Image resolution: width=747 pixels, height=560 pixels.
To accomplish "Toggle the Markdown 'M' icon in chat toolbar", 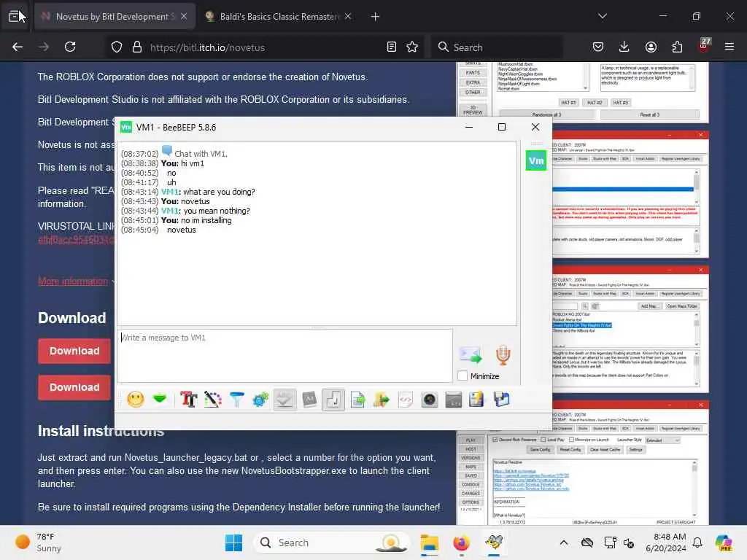I will [x=309, y=399].
